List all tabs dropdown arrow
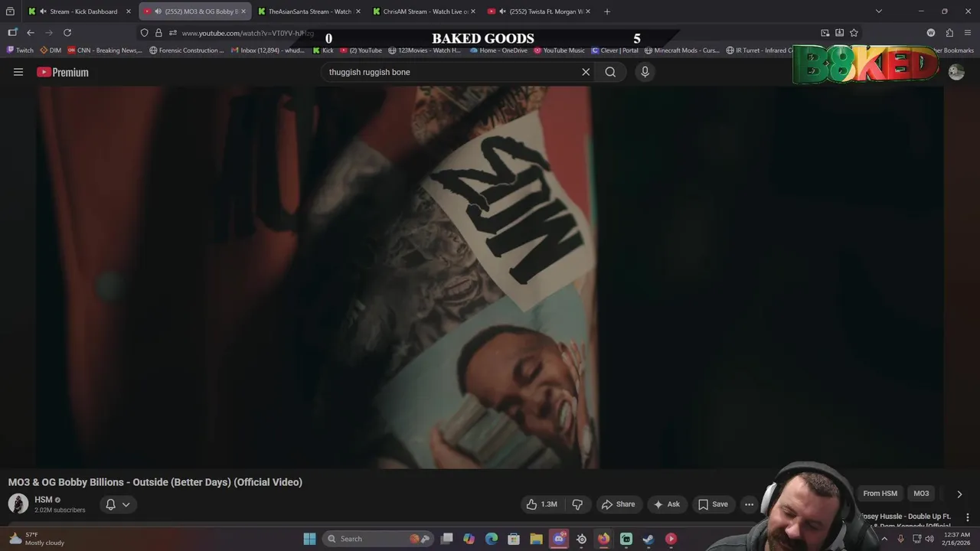Viewport: 980px width, 551px height. [x=878, y=11]
